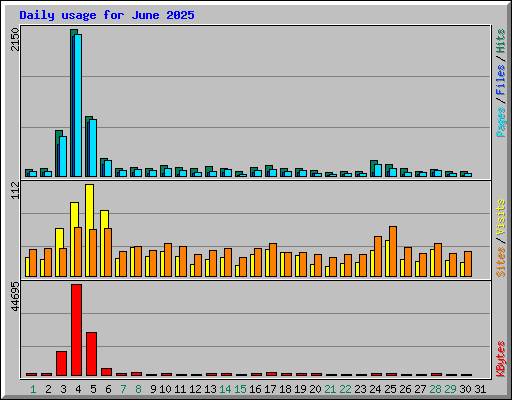The image size is (512, 400).
Task: Click the cyan pages bar for day 5
Action: [x=93, y=148]
